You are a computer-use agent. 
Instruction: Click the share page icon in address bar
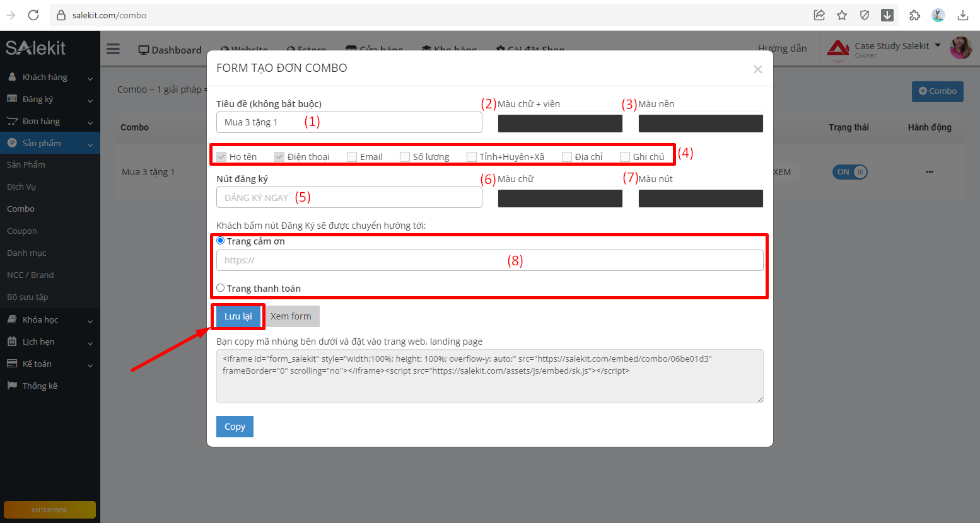tap(819, 15)
